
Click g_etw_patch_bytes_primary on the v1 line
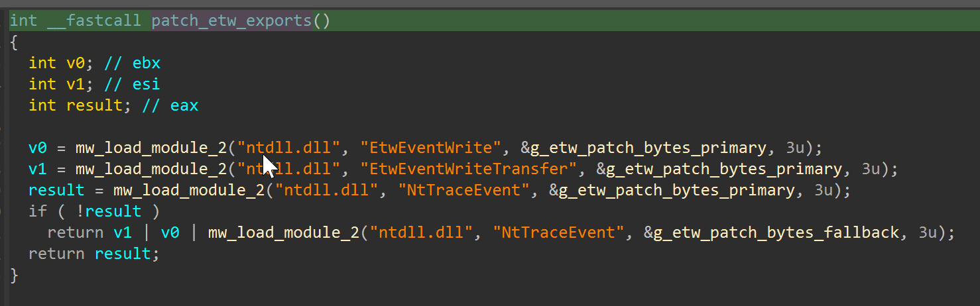719,169
